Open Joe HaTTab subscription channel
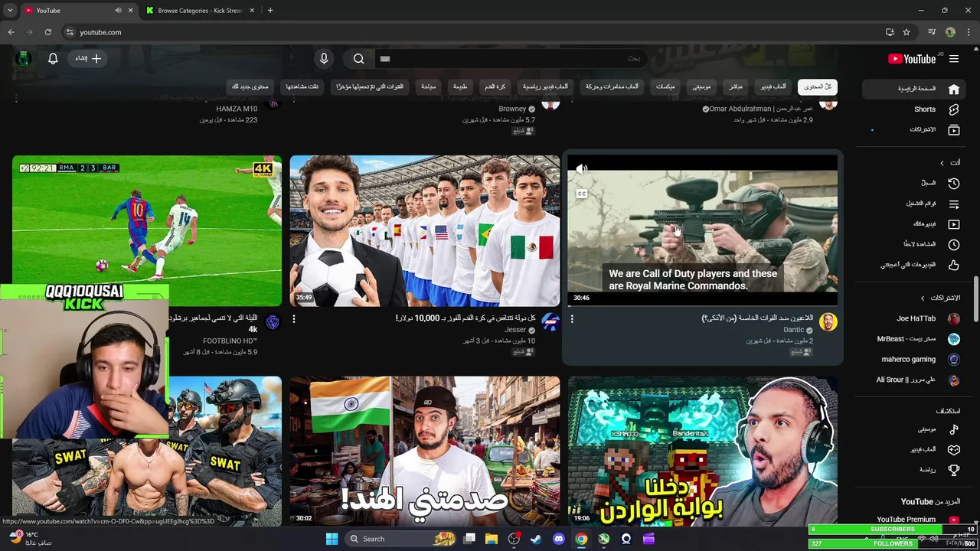The width and height of the screenshot is (980, 551). (x=914, y=318)
